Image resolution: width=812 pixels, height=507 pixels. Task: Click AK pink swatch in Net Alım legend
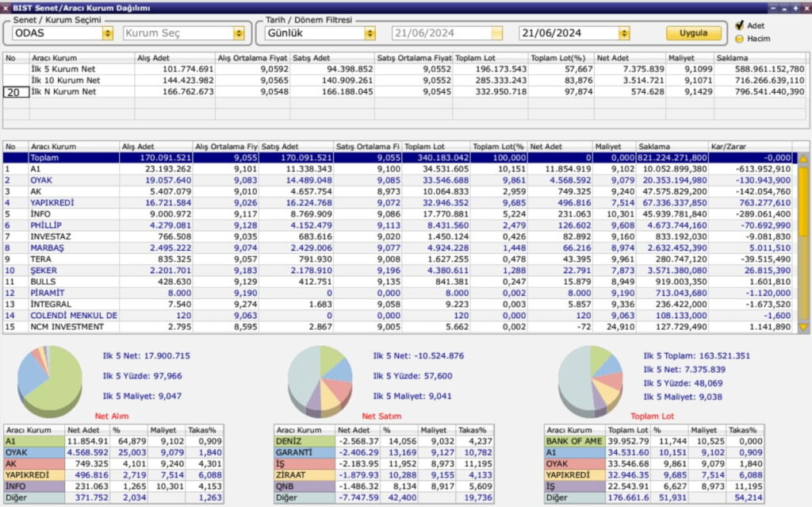tap(34, 464)
